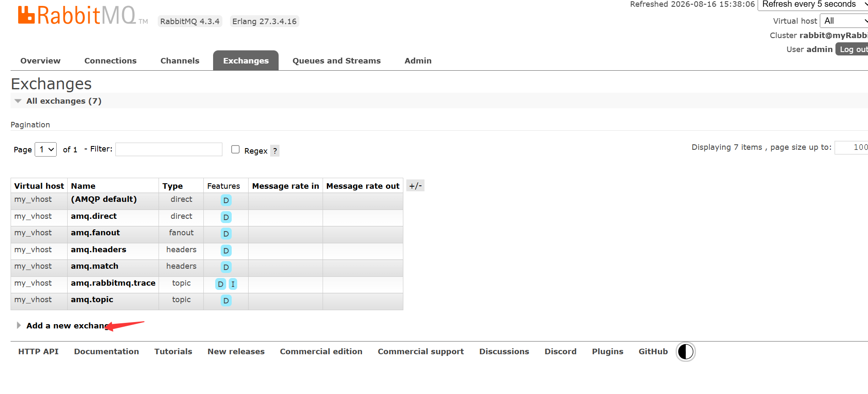Open the Commercial support link
868x394 pixels.
421,352
